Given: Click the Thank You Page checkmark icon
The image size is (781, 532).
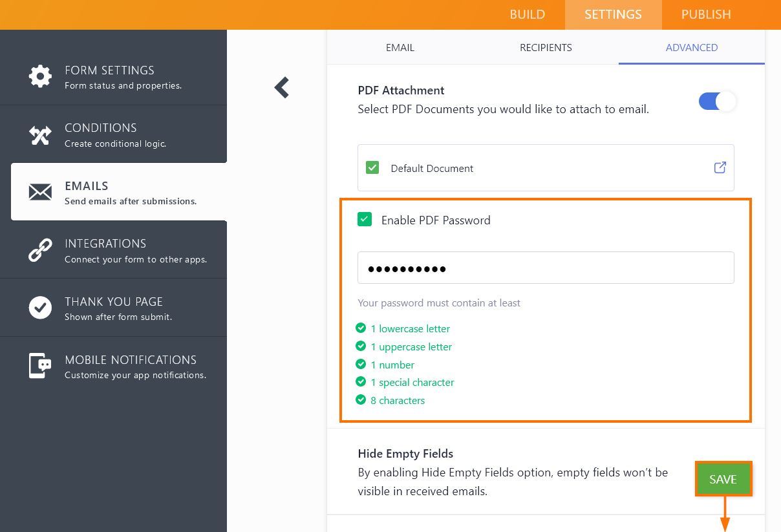Looking at the screenshot, I should point(40,308).
